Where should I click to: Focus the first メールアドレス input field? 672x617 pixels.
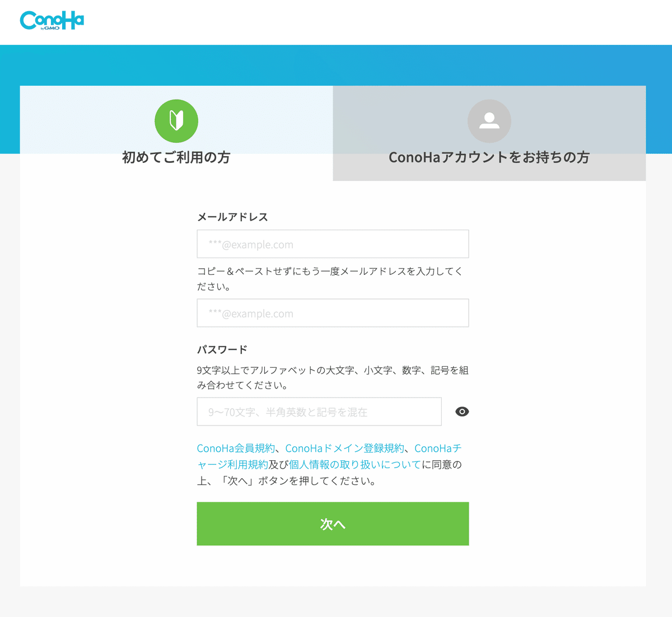[x=333, y=244]
